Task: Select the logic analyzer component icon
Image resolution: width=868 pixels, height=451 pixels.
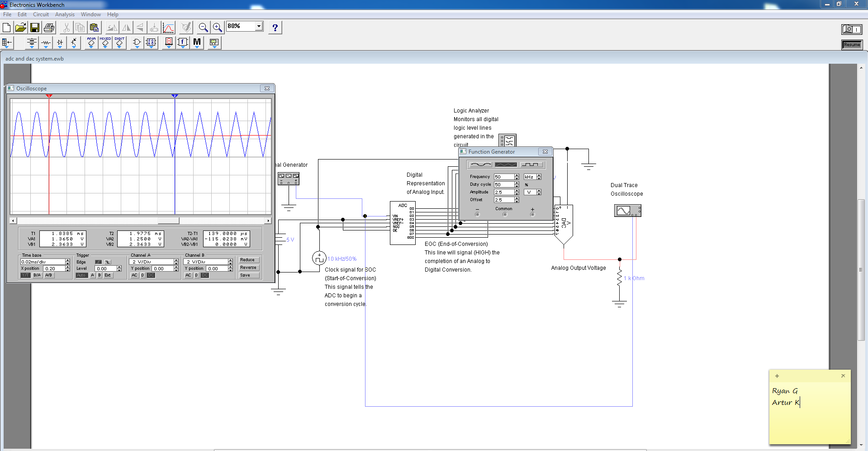Action: tap(507, 140)
